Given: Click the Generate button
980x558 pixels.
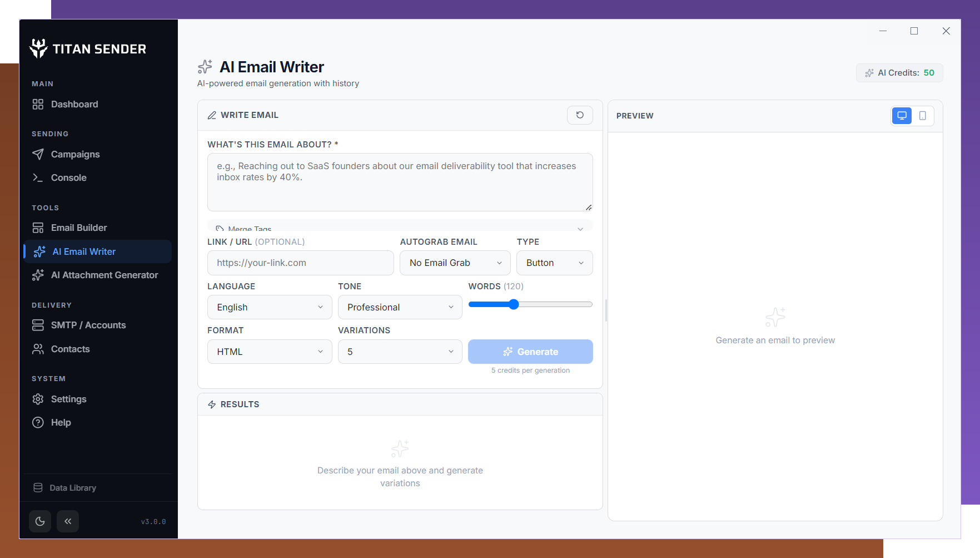Looking at the screenshot, I should tap(530, 351).
